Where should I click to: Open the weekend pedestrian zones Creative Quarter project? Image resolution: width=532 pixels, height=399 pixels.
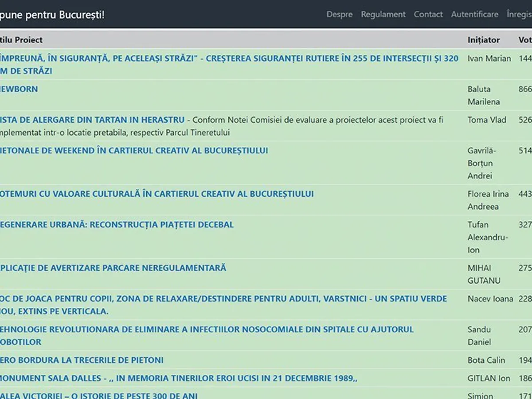[x=133, y=150]
